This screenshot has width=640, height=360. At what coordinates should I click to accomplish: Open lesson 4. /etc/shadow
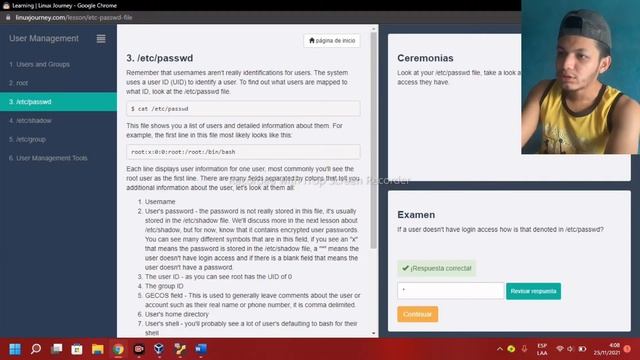(x=30, y=120)
